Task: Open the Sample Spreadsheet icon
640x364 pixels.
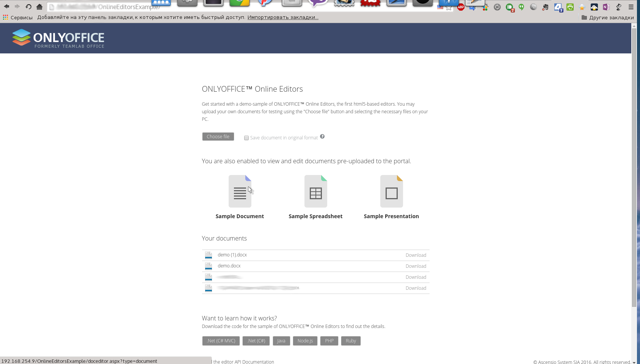Action: point(316,191)
